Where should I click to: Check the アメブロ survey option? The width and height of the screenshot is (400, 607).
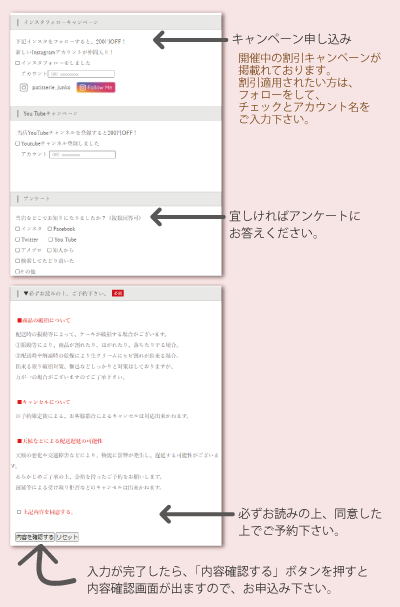pos(17,250)
